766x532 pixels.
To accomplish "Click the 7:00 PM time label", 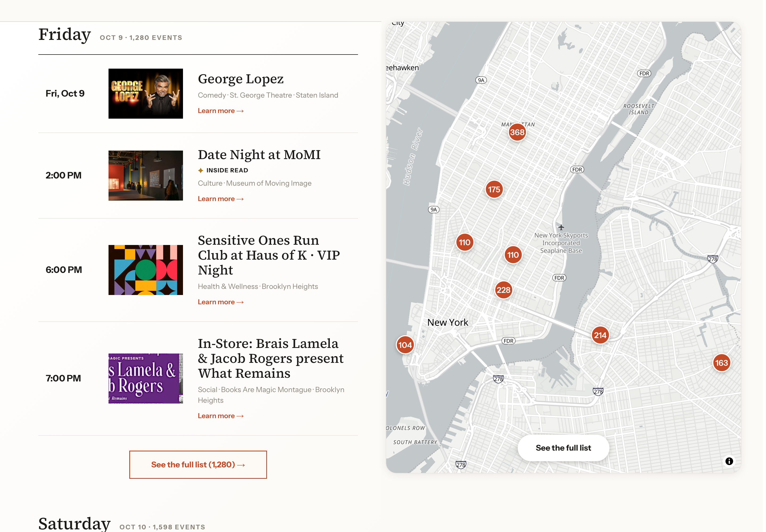I will coord(63,378).
